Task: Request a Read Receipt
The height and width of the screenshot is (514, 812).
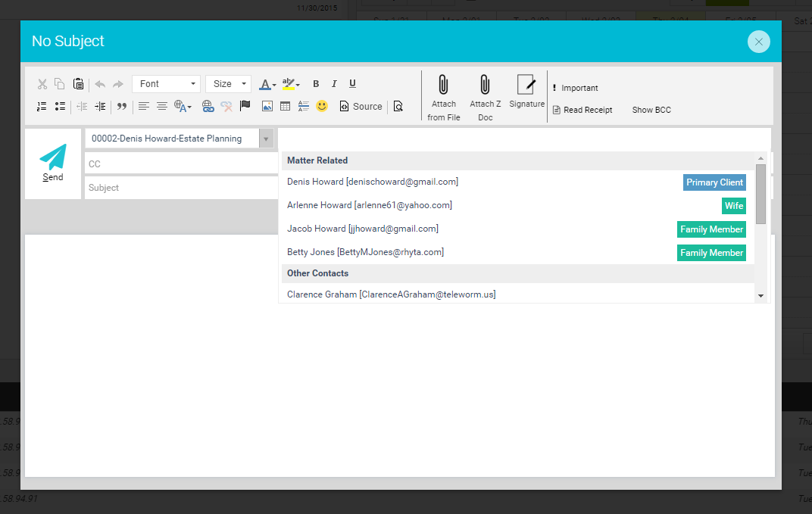Action: coord(582,110)
